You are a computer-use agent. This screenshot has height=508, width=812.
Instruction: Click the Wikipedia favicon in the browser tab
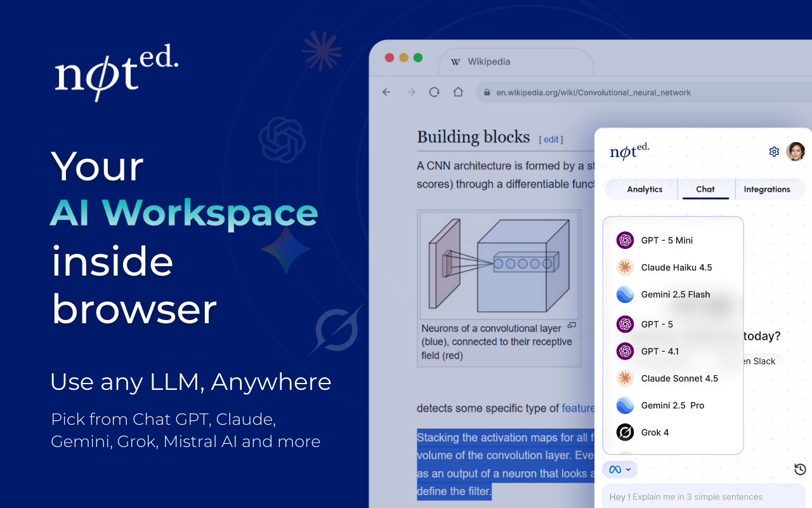(x=455, y=62)
